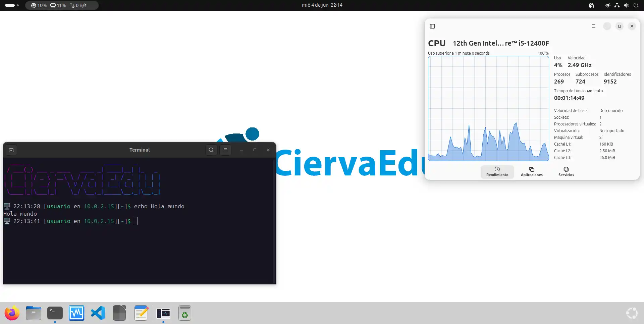Viewport: 644px width, 324px height.
Task: Toggle night light indicator in top bar
Action: pos(607,5)
